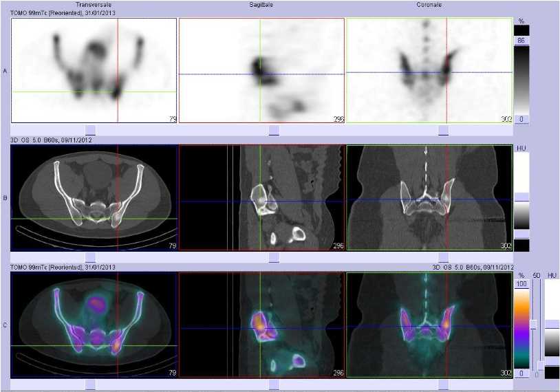Select the sagittal CT view in row B

(x=261, y=197)
